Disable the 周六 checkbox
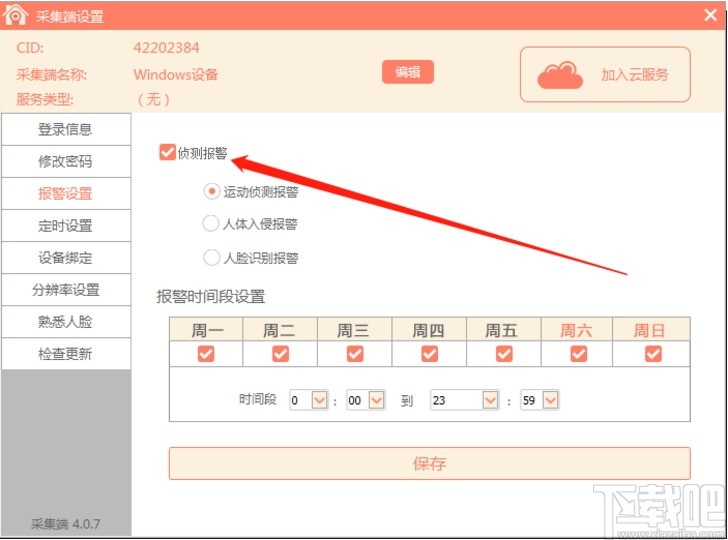Screen dimensions: 728x540 [x=578, y=354]
